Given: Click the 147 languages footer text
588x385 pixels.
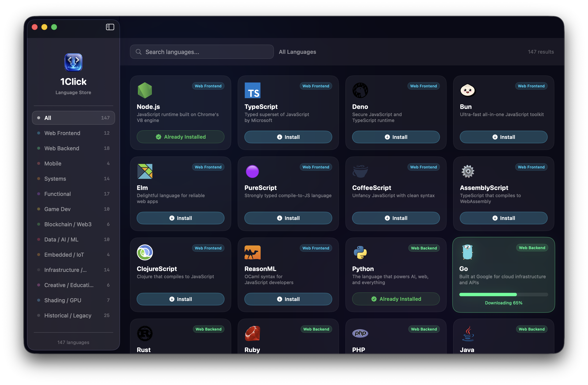Looking at the screenshot, I should tap(73, 342).
